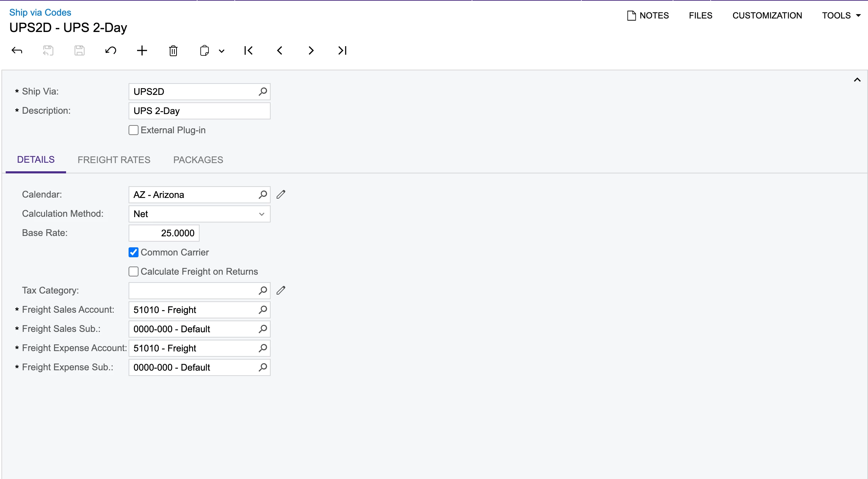Open the Notes button
Image resolution: width=868 pixels, height=479 pixels.
click(648, 15)
